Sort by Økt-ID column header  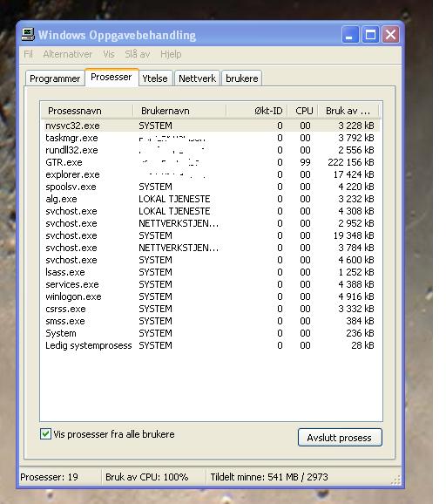257,111
